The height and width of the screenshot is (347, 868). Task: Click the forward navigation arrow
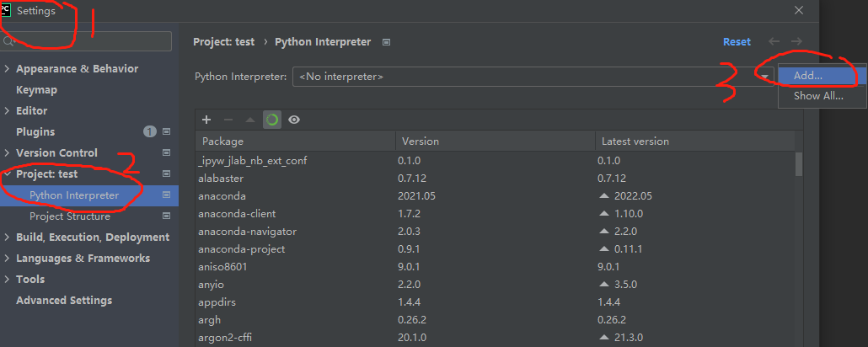point(796,41)
